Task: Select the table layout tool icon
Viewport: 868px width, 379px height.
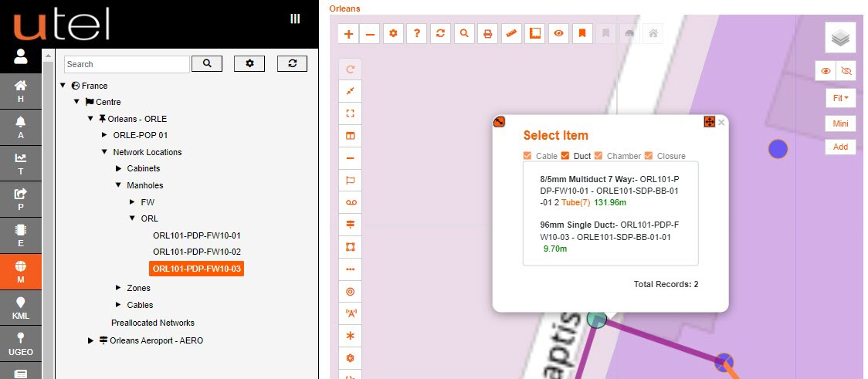Action: point(350,136)
